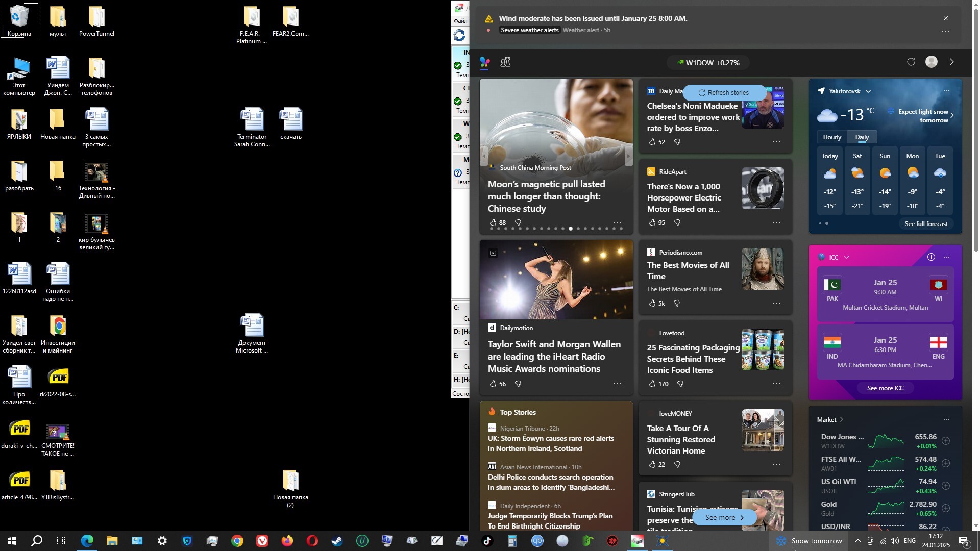Click See more ICC button
Screen dimensions: 980x551
(x=885, y=388)
